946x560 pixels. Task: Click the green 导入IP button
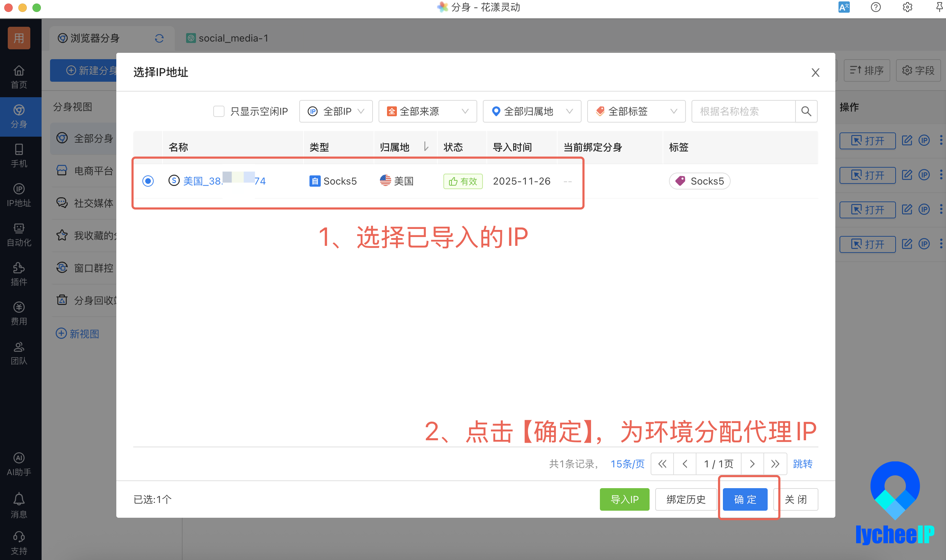pyautogui.click(x=624, y=499)
